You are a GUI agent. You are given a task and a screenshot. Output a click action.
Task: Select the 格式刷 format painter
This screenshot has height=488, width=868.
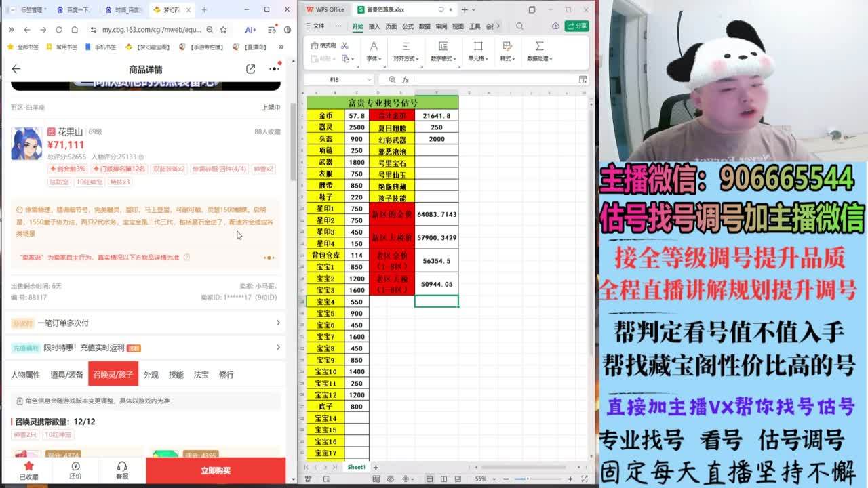[x=323, y=45]
